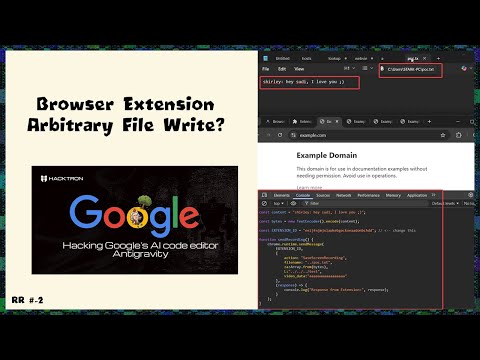Close the active Chrome tab

click(x=337, y=121)
